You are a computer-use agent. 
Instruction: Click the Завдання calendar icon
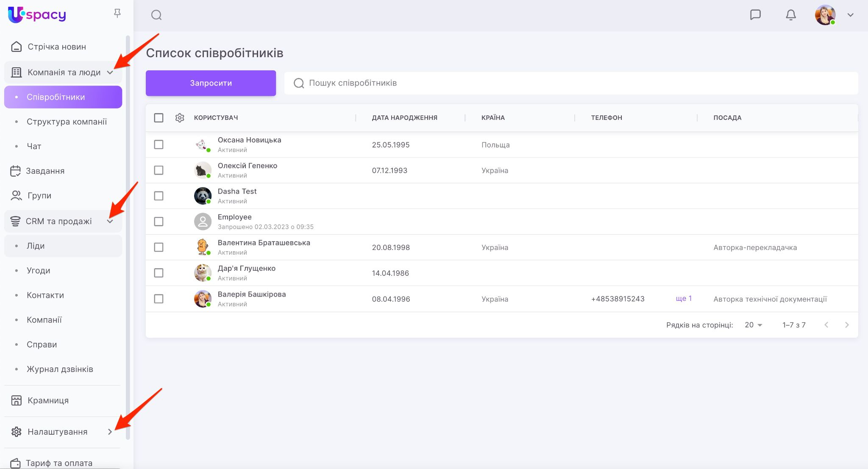pos(15,171)
